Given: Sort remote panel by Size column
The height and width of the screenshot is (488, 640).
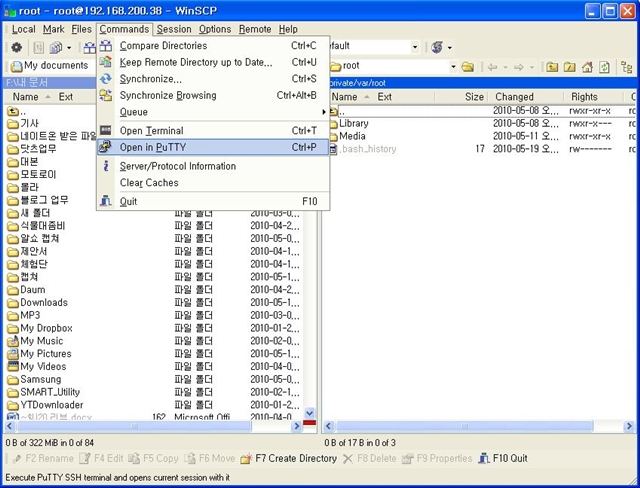Looking at the screenshot, I should tap(461, 97).
